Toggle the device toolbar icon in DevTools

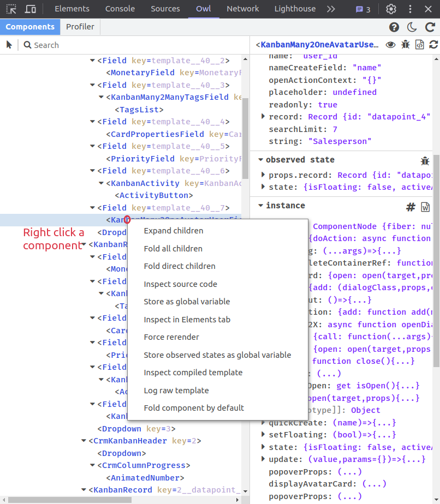[31, 9]
